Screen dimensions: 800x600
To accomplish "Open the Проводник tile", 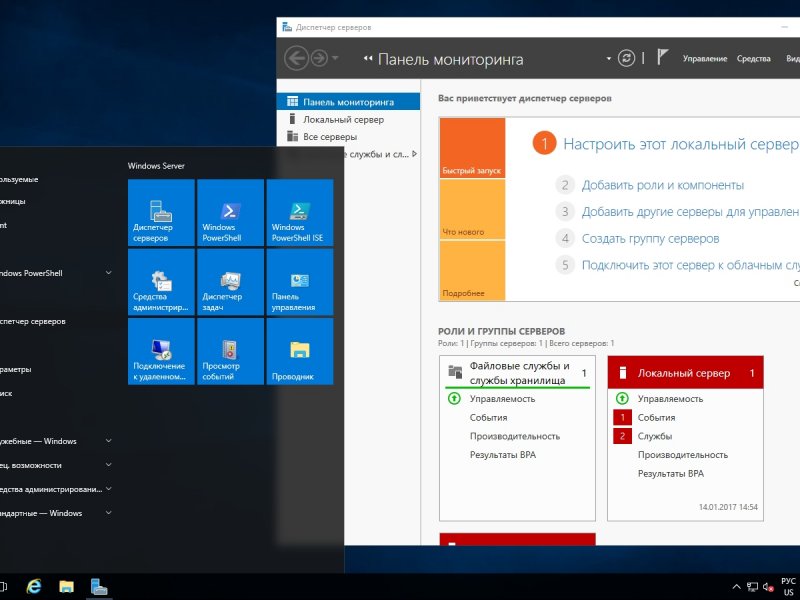I will (x=300, y=352).
